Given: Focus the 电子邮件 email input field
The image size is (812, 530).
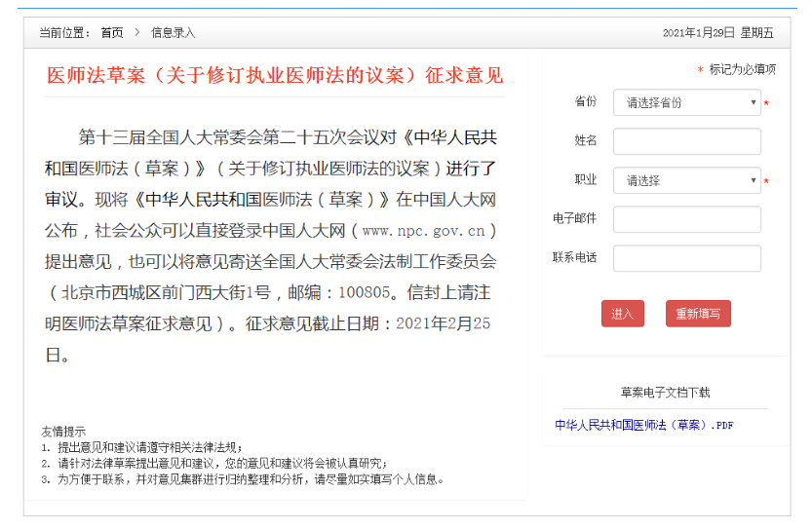Looking at the screenshot, I should tap(686, 219).
